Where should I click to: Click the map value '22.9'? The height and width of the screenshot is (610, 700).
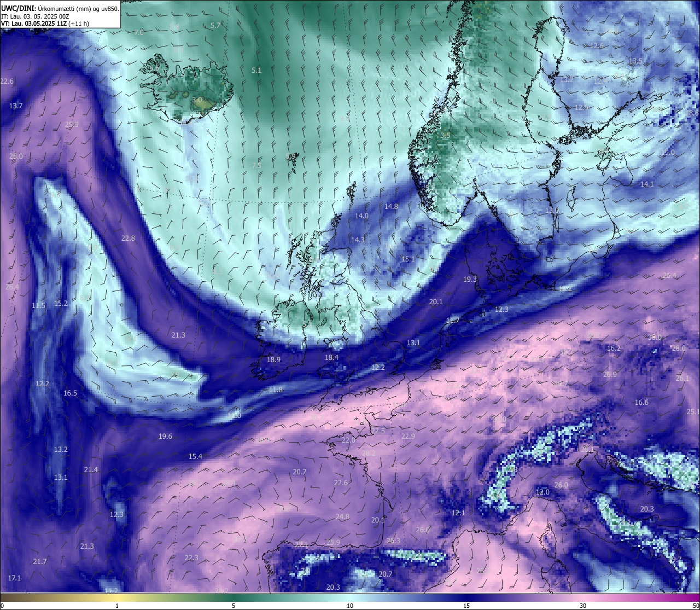click(x=408, y=437)
